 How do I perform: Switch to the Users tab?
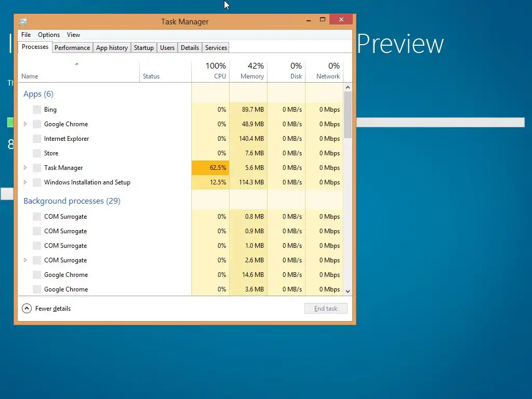coord(167,48)
